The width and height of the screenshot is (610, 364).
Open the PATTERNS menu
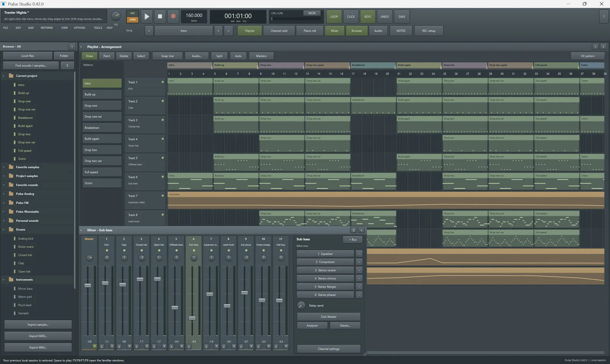point(47,28)
